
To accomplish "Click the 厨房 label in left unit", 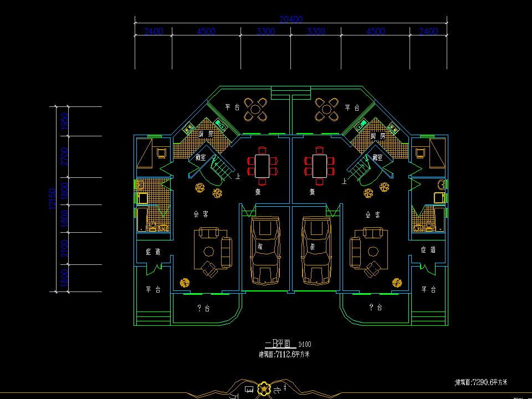I will click(206, 134).
